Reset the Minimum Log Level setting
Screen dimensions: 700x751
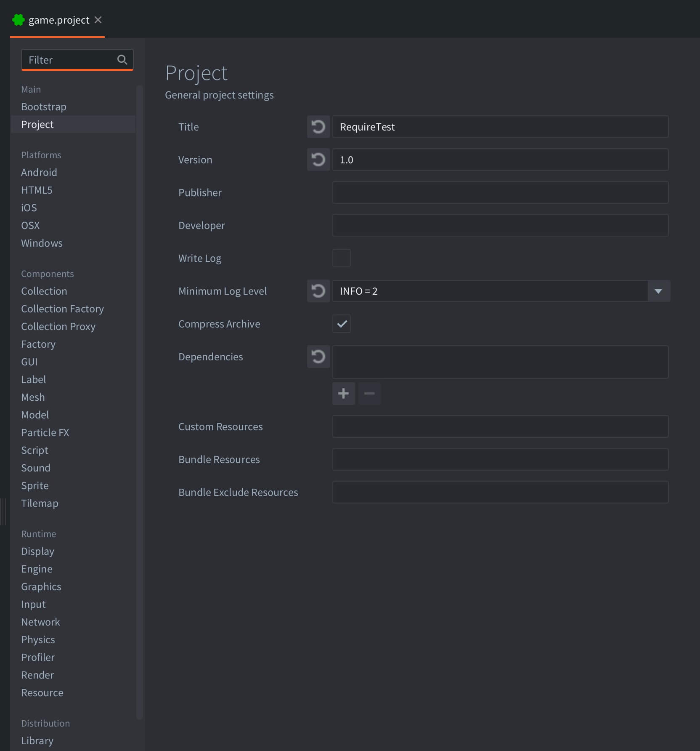[318, 291]
